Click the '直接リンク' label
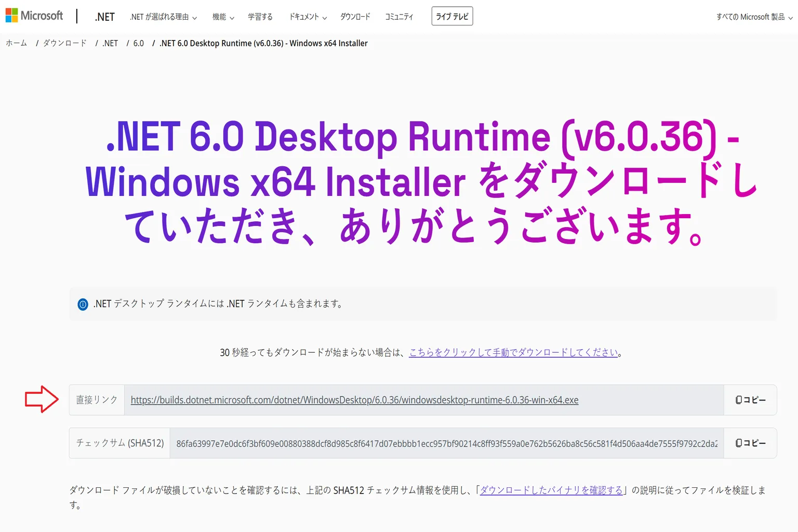The image size is (798, 532). [x=97, y=400]
